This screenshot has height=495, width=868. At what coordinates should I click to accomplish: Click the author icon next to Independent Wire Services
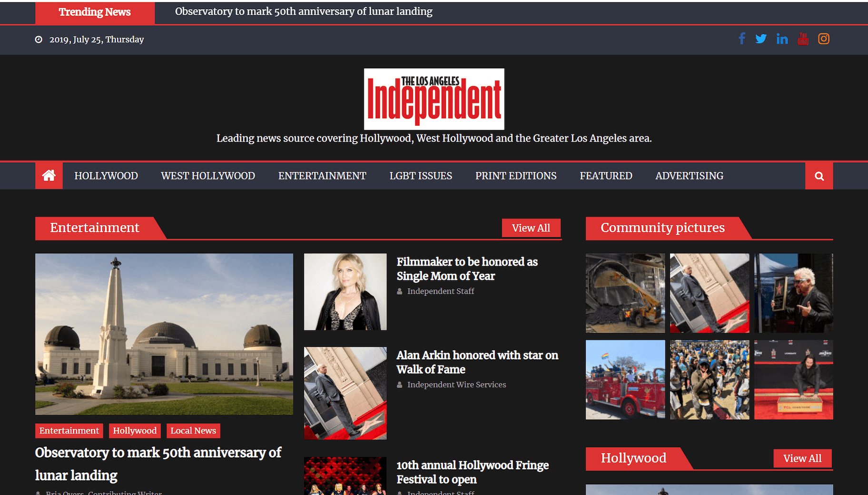[400, 385]
